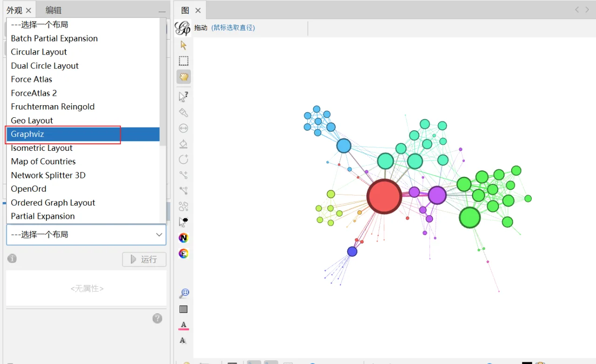Screen dimensions: 596x364
Task: Click the Gephi logo icon
Action: 182,28
